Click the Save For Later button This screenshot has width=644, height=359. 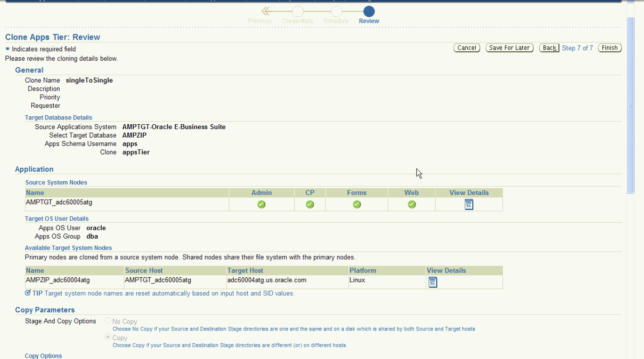click(x=509, y=48)
